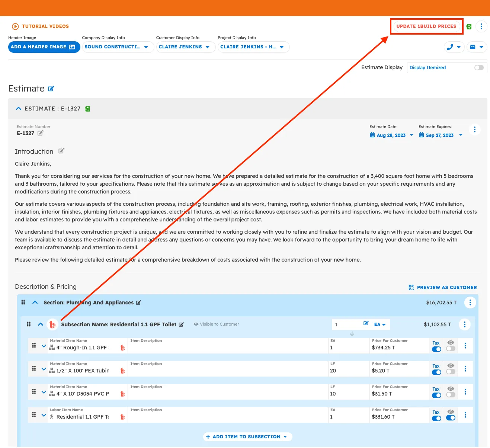The width and height of the screenshot is (490, 448).
Task: Click the Tutorial Videos play icon
Action: click(15, 26)
